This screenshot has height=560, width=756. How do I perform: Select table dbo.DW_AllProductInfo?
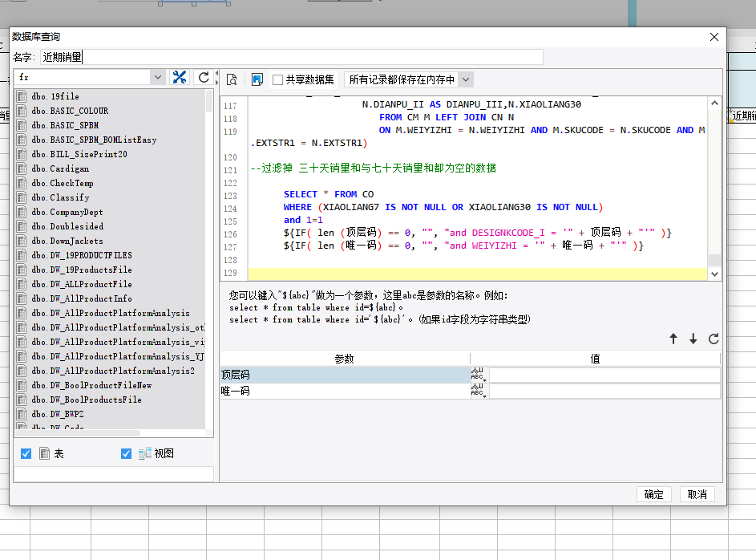(x=82, y=298)
